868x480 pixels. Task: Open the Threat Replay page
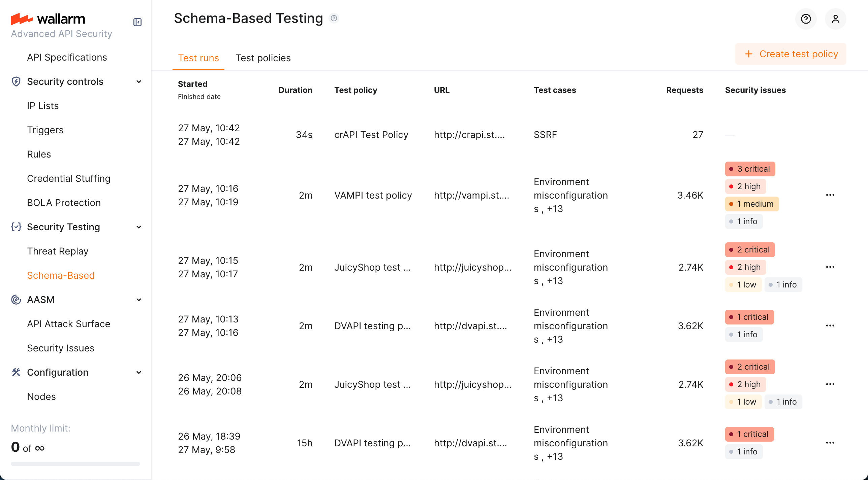pos(58,251)
